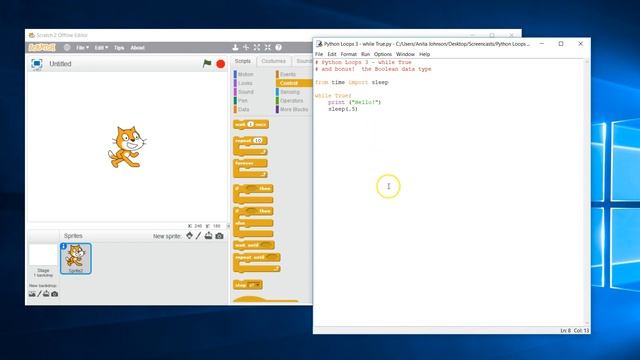
Task: Select the Sensing block category
Action: (x=290, y=92)
